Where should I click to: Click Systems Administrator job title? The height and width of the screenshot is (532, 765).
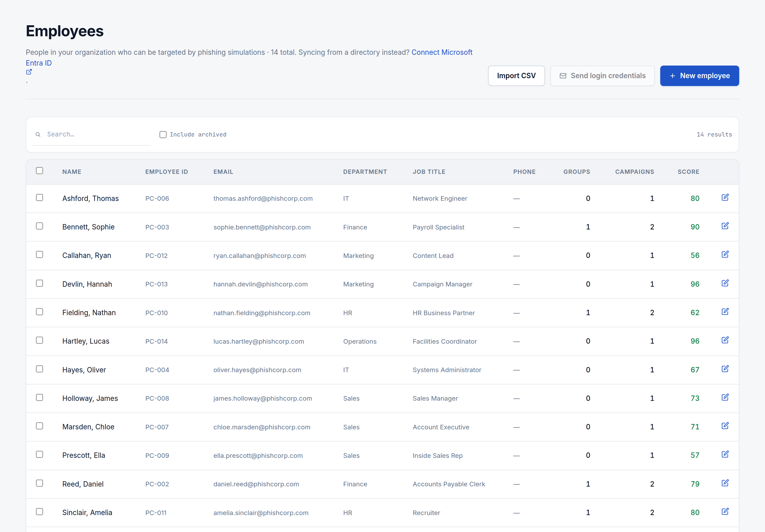447,370
